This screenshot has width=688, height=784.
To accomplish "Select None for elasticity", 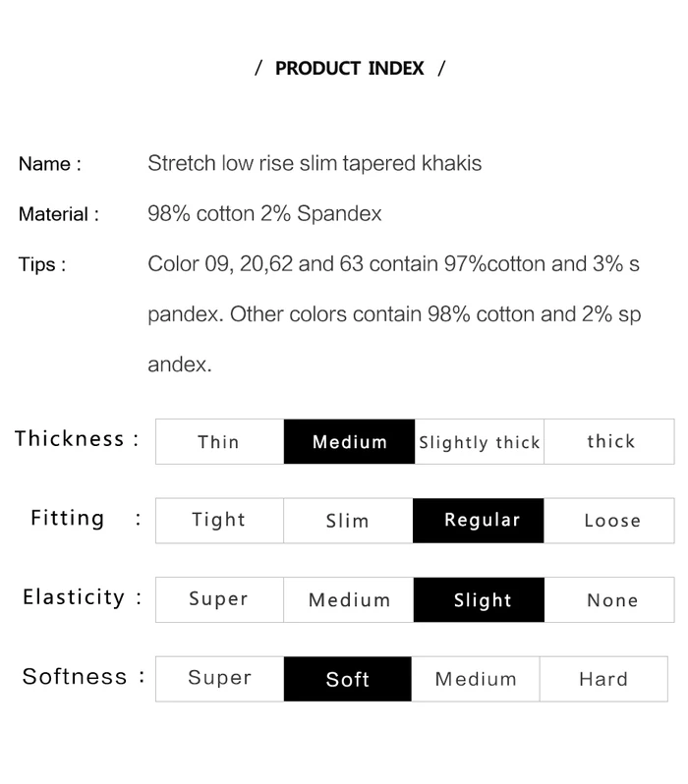I will coord(609,599).
